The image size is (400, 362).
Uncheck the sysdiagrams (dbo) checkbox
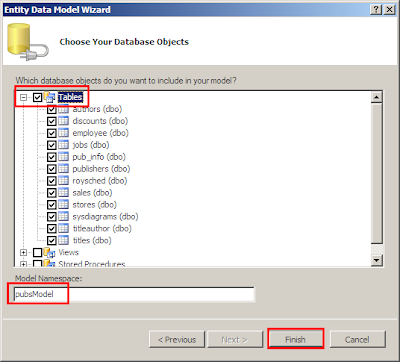(52, 217)
